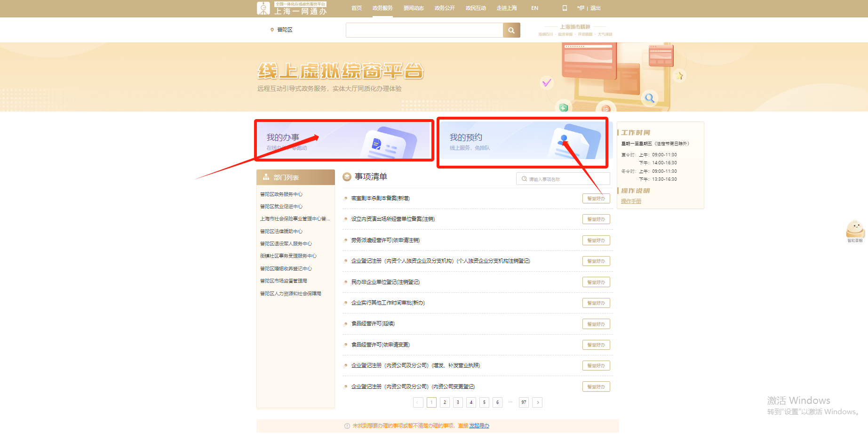868x434 pixels.
Task: Click the mobile phone icon in header
Action: pos(565,8)
